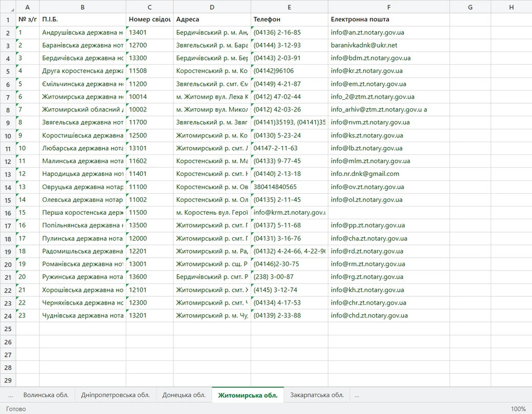Select phone cell (04146)2-30-75
This screenshot has height=414, width=532.
290,264
